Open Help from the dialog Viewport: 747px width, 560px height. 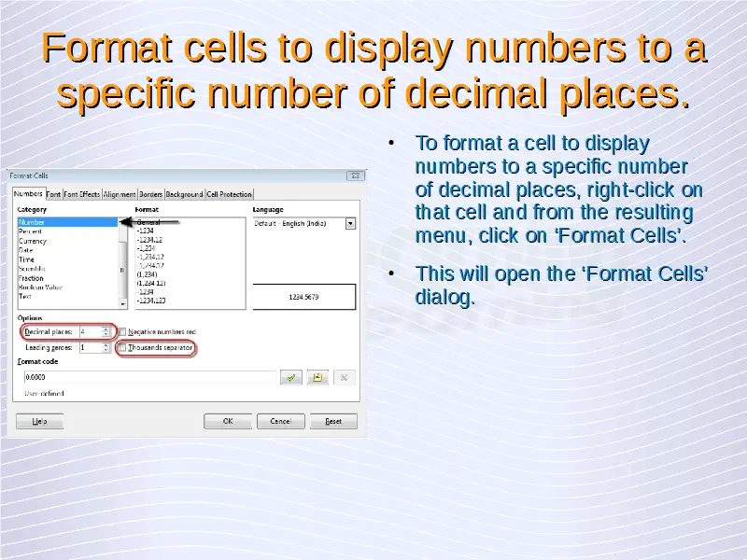[x=39, y=421]
